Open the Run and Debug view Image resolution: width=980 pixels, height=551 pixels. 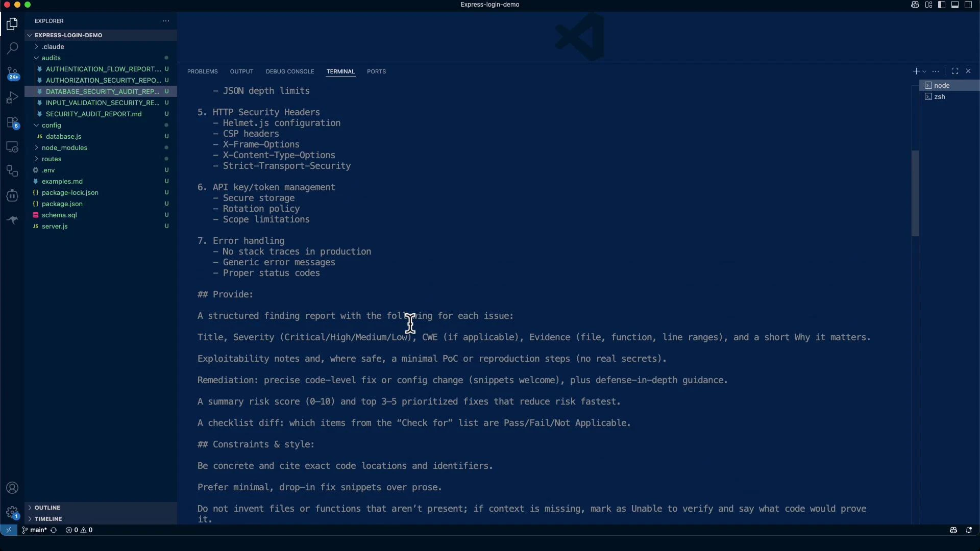[12, 97]
